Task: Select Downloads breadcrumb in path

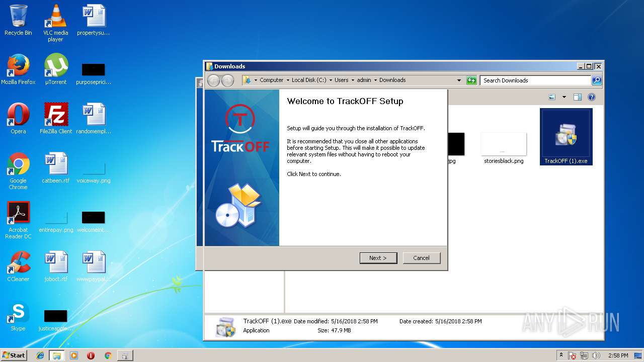Action: (392, 80)
